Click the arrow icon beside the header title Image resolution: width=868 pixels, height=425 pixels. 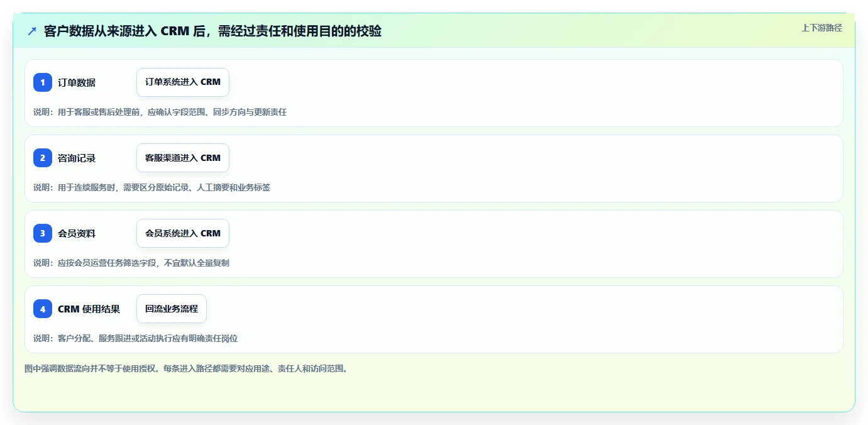point(32,31)
